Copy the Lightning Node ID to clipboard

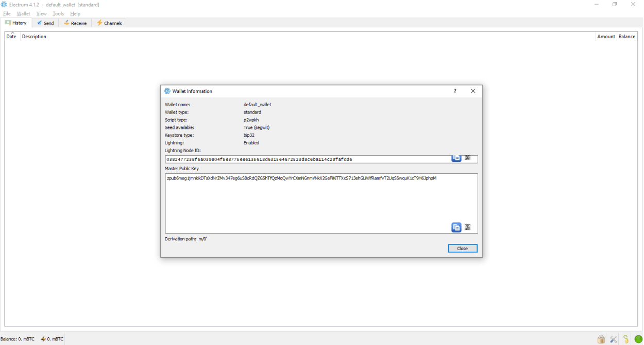pos(456,158)
